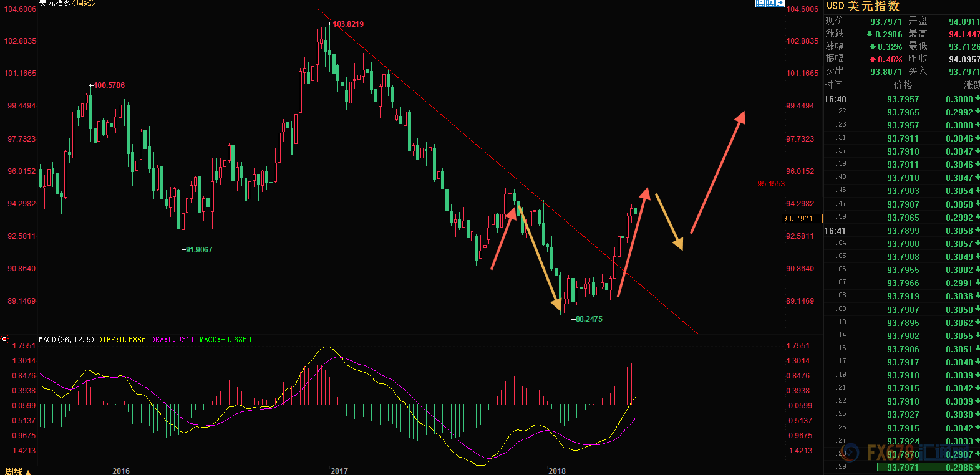This screenshot has width=980, height=475.
Task: Click the green down arrow beside 0.2986 change
Action: [870, 34]
